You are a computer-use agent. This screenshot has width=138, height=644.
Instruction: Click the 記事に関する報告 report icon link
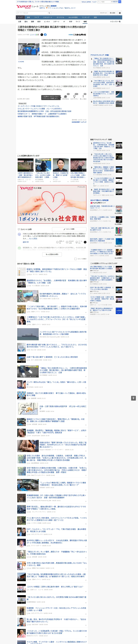(x=23, y=99)
